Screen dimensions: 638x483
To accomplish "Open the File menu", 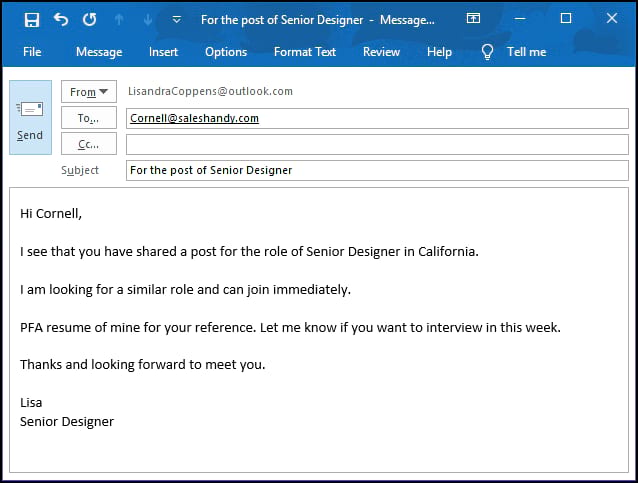I will click(x=32, y=52).
